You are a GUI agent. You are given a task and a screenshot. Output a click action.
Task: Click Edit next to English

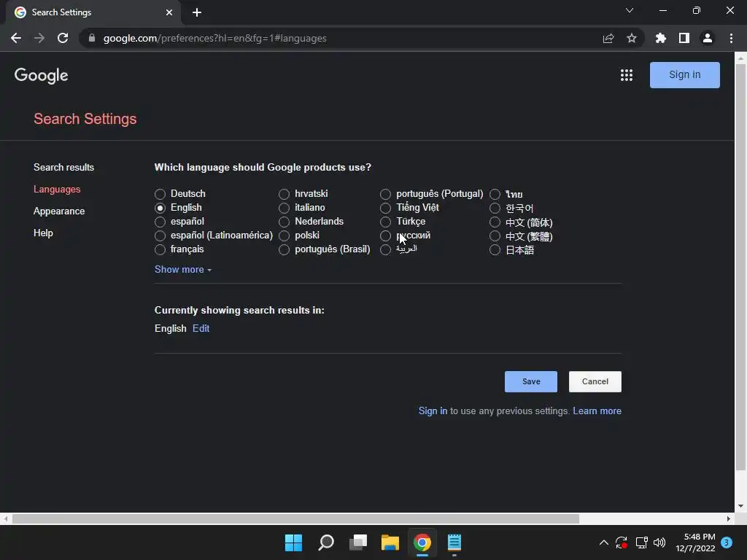[201, 329]
